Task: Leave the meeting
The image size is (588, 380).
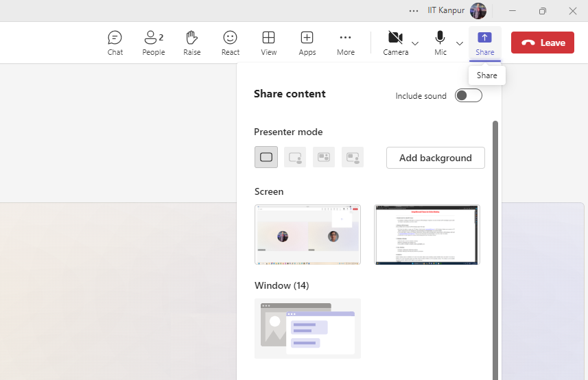Action: [542, 43]
